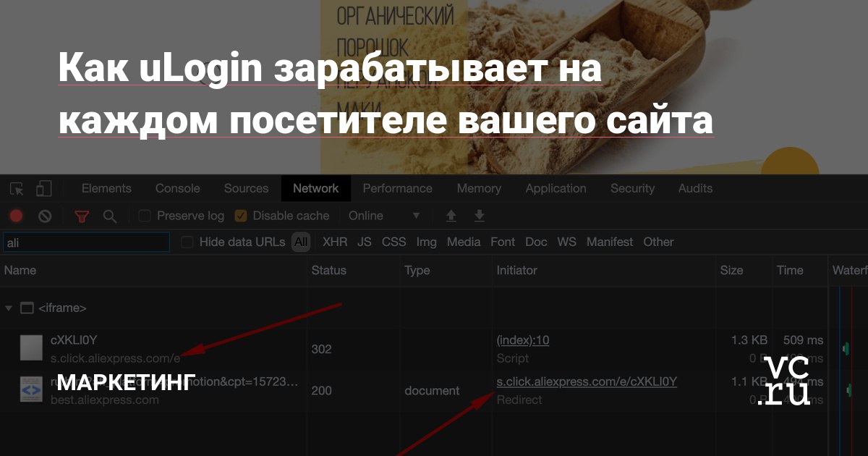
Task: Stop network recording with the red circle
Action: (x=16, y=216)
